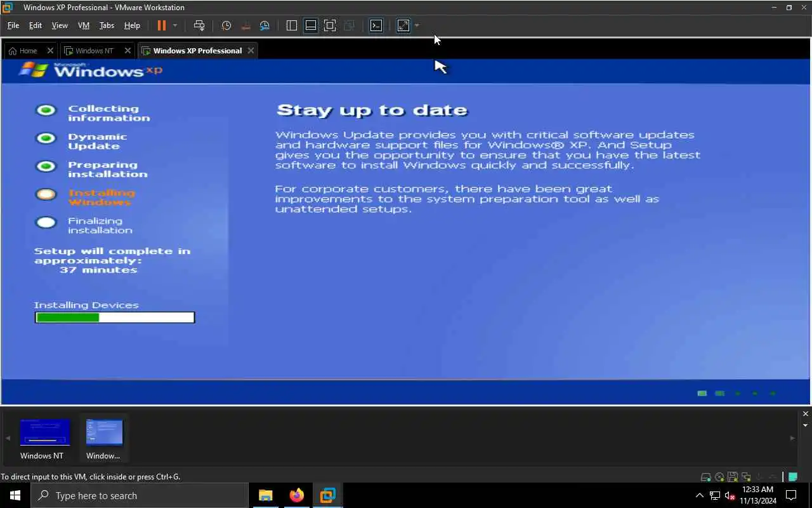The height and width of the screenshot is (508, 812).
Task: Click the floppy drive status icon
Action: coord(733,477)
